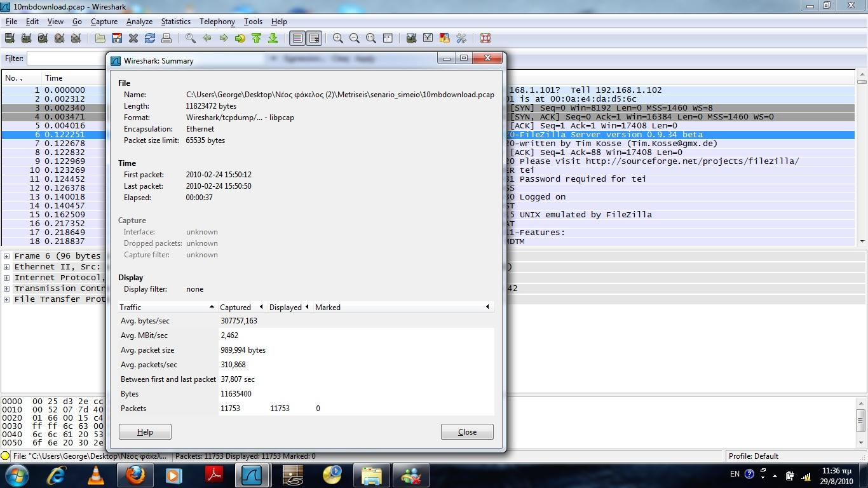Open Firefox from the taskbar
Screen dimensions: 868x488
tap(135, 475)
